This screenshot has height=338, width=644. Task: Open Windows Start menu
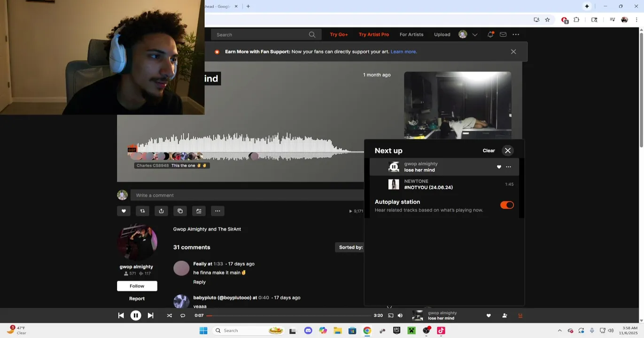pyautogui.click(x=203, y=330)
